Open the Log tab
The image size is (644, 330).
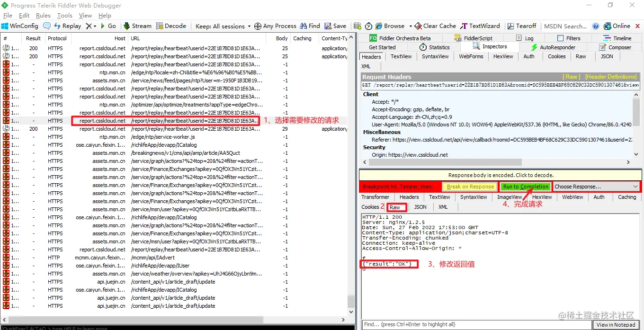point(524,38)
